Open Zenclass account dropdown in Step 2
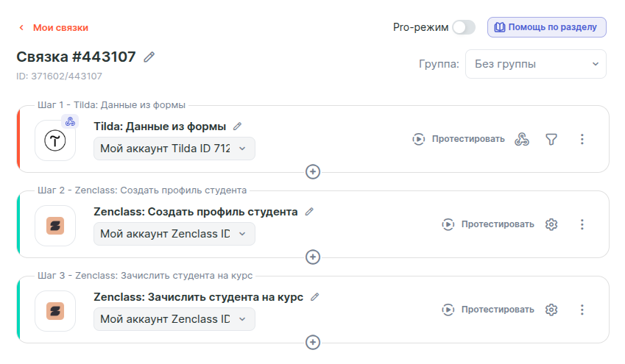This screenshot has height=364, width=625. tap(174, 234)
